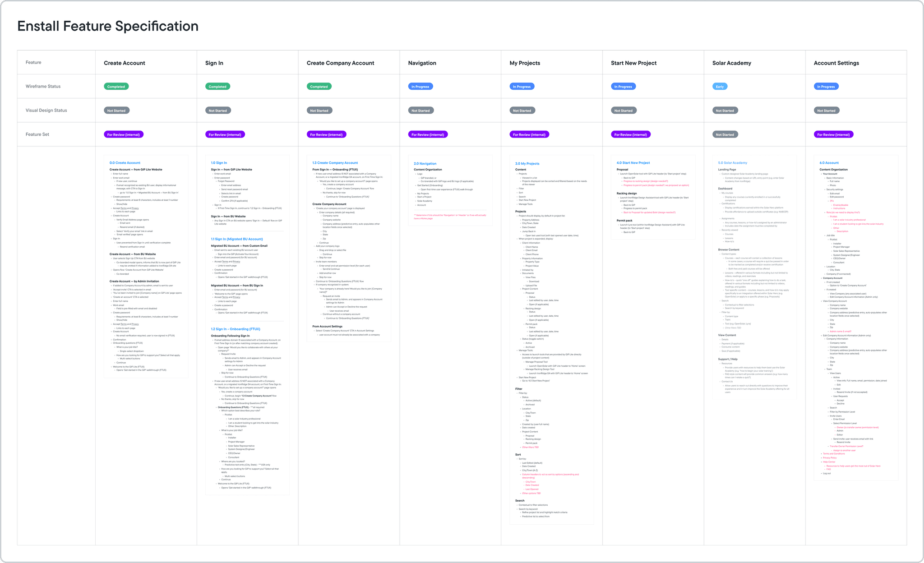
Task: Click the Sort subheading in My Projects
Action: pyautogui.click(x=518, y=455)
